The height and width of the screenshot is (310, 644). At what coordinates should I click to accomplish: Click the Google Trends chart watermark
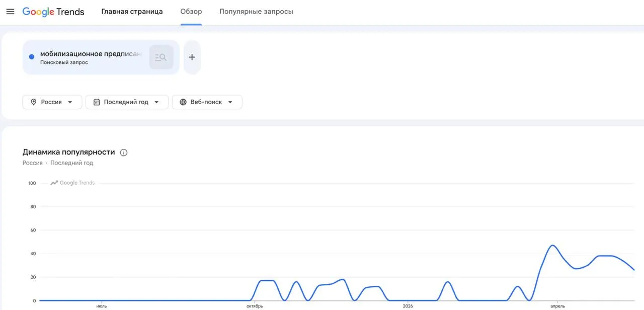(72, 183)
